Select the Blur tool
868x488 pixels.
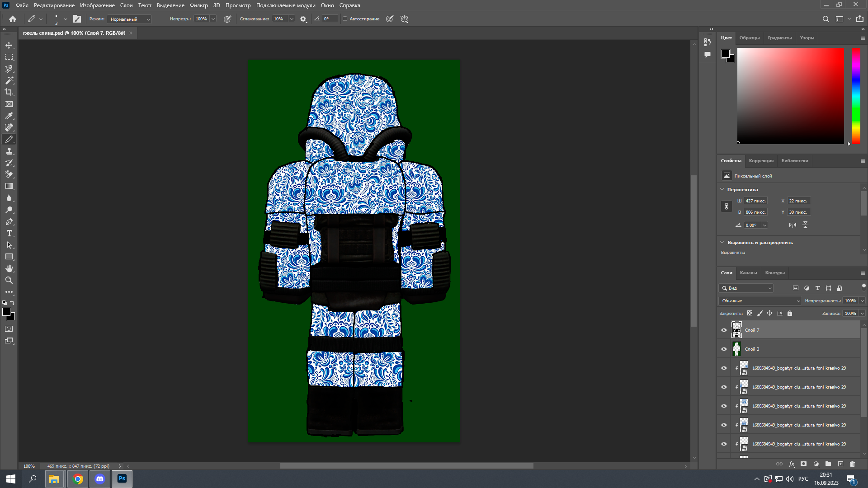click(x=9, y=198)
